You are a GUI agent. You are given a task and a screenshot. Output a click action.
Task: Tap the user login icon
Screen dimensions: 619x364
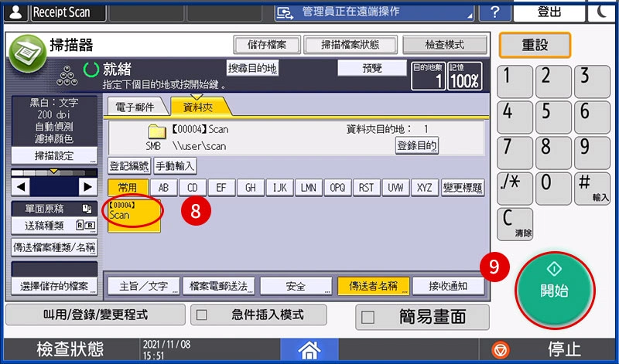coord(15,12)
